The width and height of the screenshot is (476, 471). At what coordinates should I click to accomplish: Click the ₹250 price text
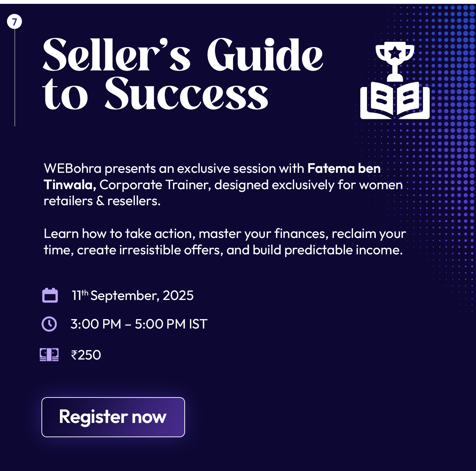(x=86, y=355)
